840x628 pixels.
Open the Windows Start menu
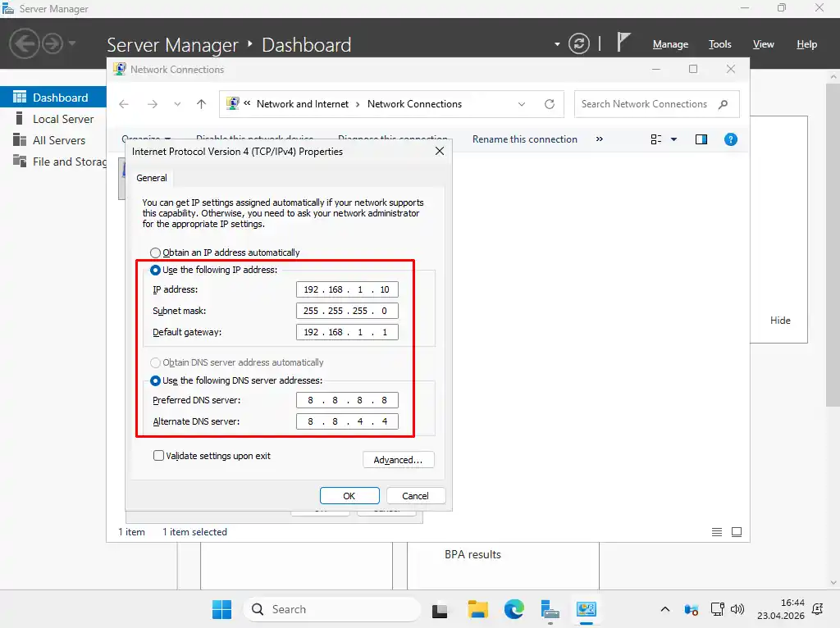coord(221,609)
